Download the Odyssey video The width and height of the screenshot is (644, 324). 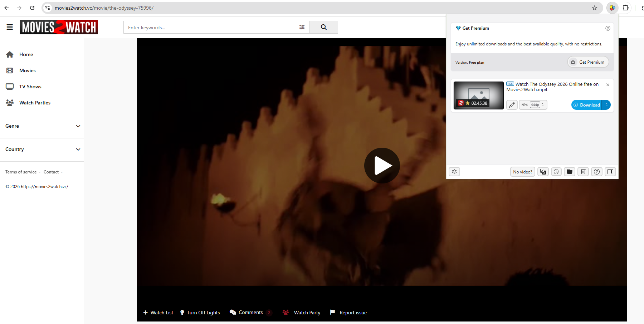[587, 105]
